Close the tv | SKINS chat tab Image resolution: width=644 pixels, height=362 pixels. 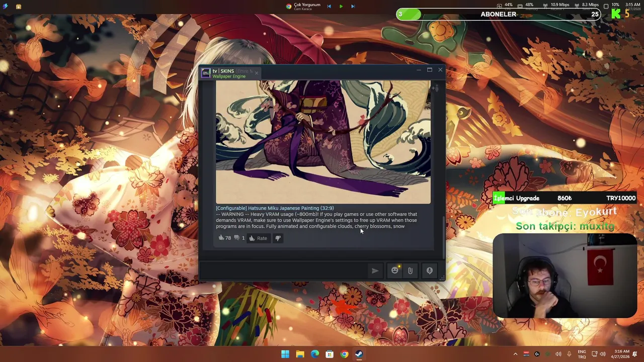(x=256, y=73)
